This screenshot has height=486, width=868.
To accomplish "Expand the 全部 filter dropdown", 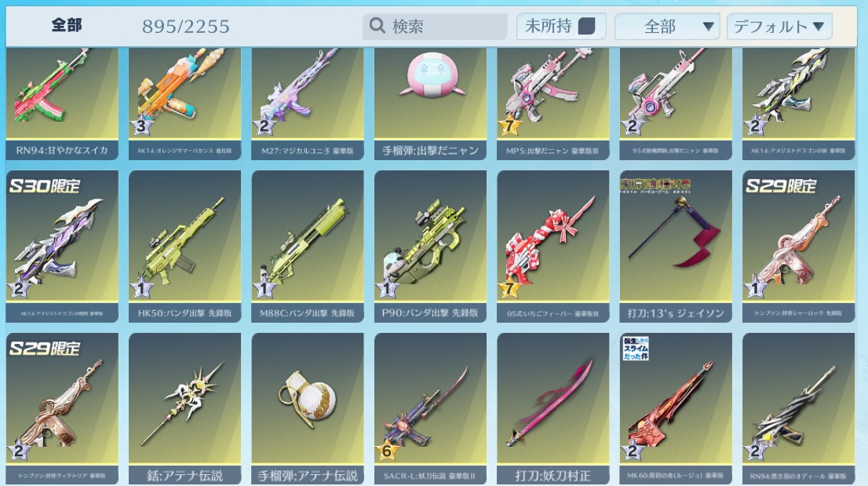I will pos(667,27).
